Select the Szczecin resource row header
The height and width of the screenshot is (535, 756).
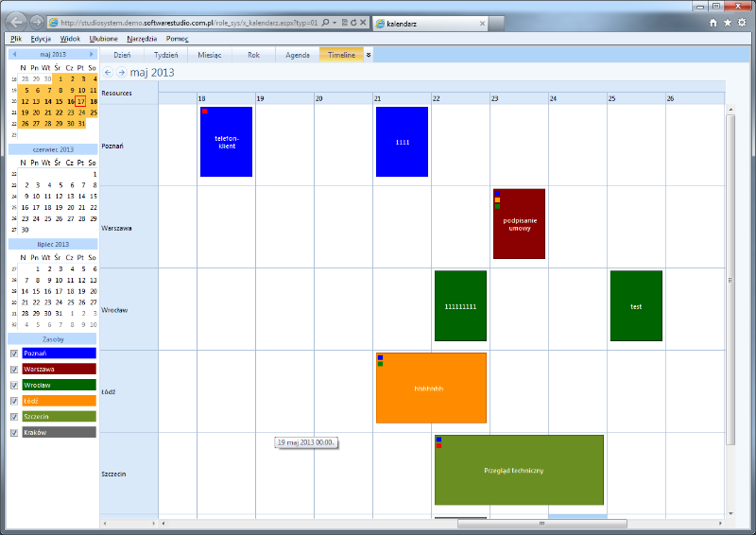click(x=129, y=474)
